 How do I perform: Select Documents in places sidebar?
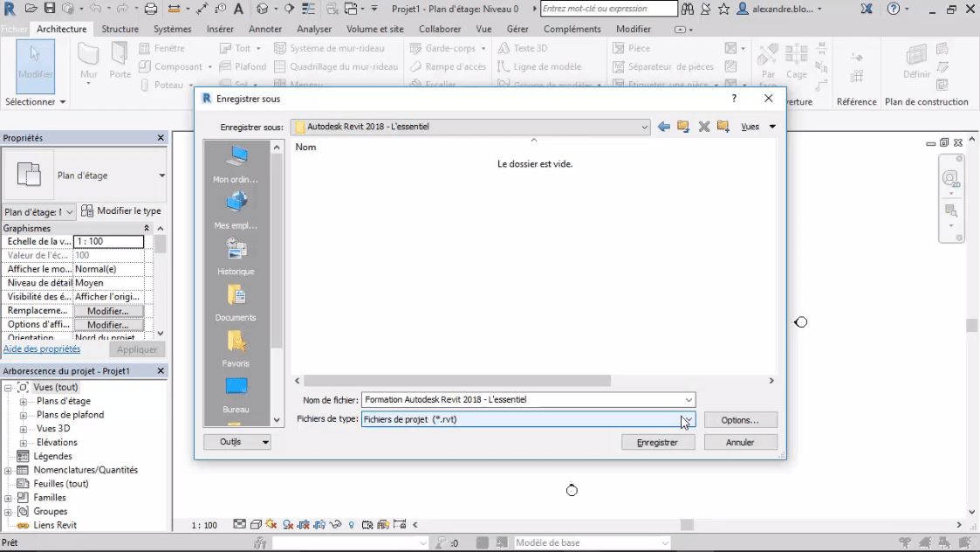coord(236,302)
